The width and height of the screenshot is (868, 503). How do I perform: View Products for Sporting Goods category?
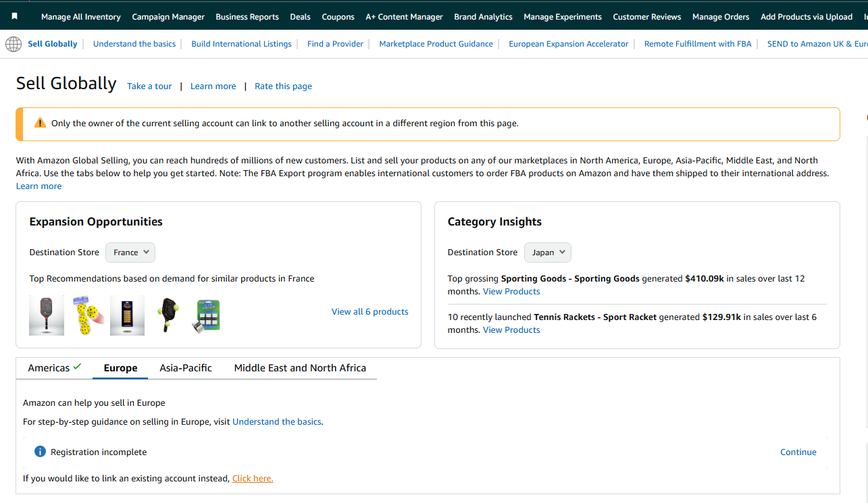511,292
